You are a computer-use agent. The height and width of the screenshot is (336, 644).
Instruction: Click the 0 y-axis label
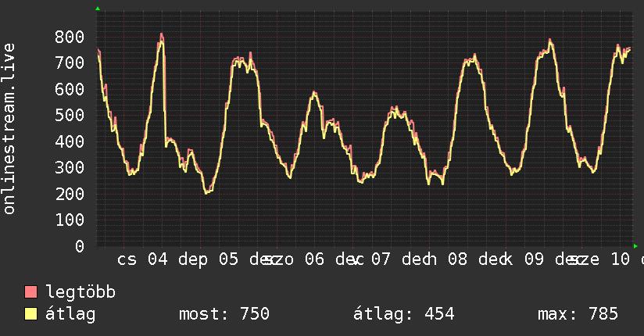point(80,246)
